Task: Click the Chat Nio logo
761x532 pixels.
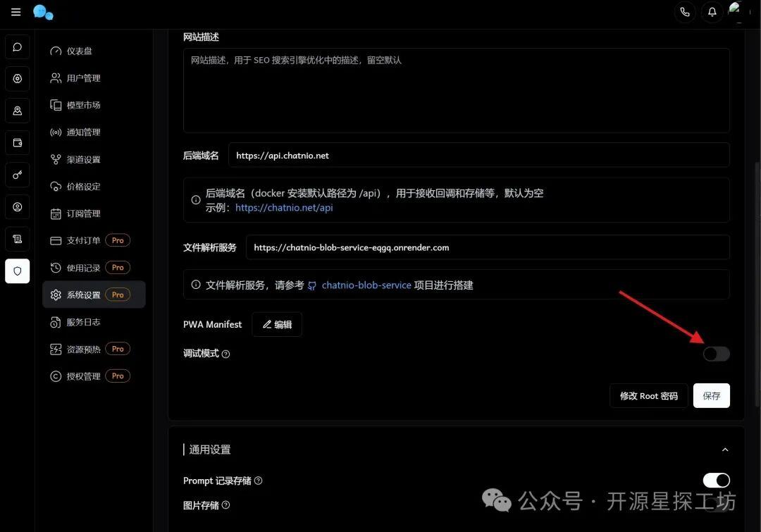Action: [x=43, y=13]
